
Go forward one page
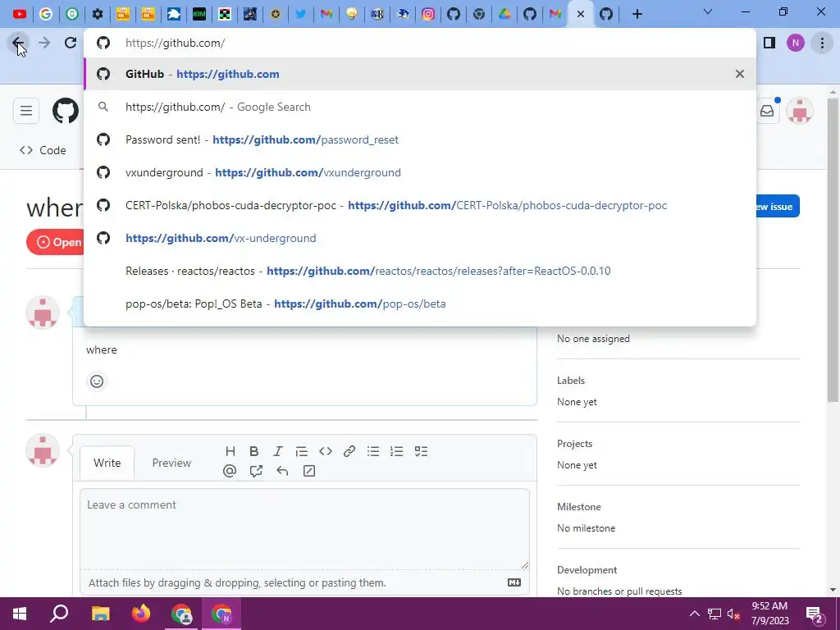(44, 43)
